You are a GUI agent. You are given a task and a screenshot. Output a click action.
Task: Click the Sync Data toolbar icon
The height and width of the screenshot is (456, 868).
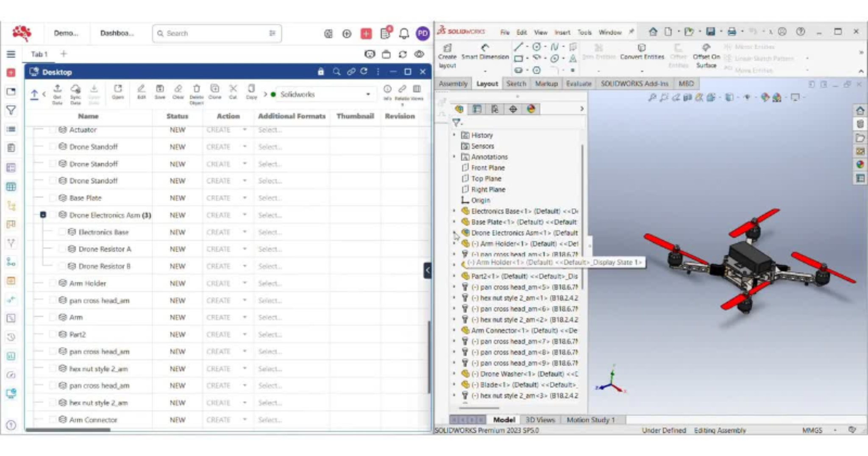(75, 89)
